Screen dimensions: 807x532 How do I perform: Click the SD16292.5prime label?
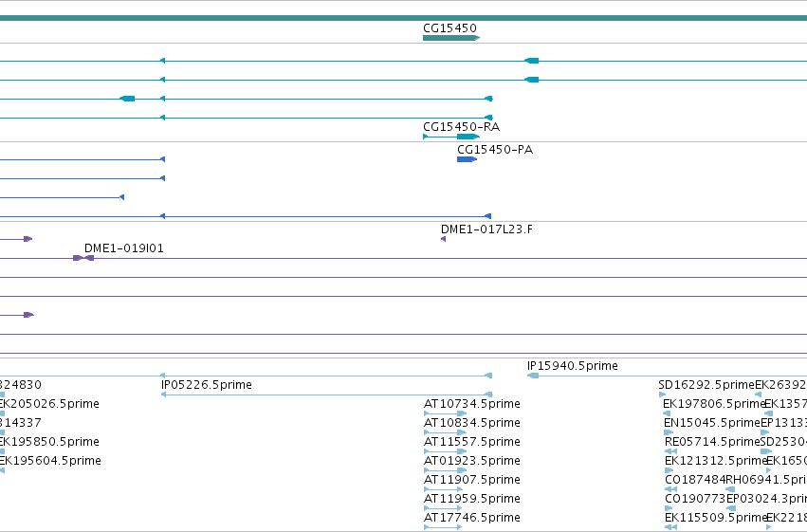(706, 385)
